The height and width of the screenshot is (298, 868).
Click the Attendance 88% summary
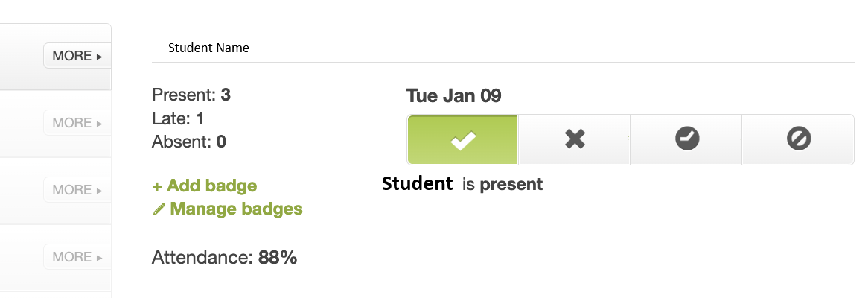click(x=224, y=258)
